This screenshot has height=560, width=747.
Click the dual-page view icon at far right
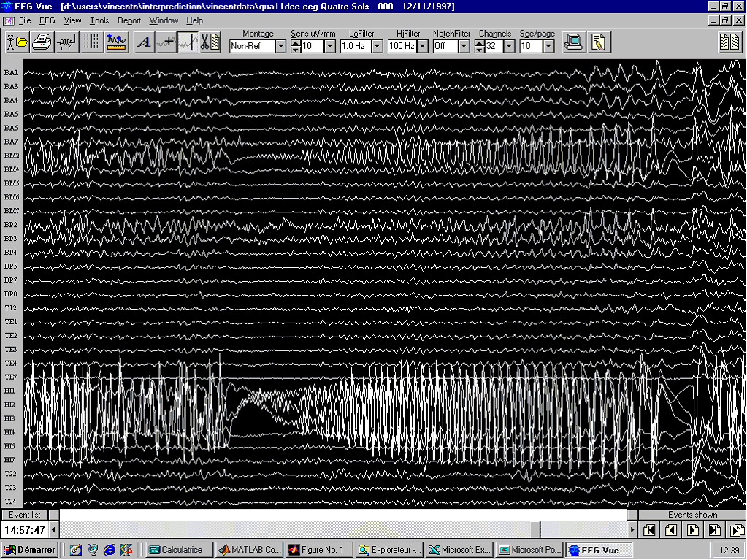[729, 42]
